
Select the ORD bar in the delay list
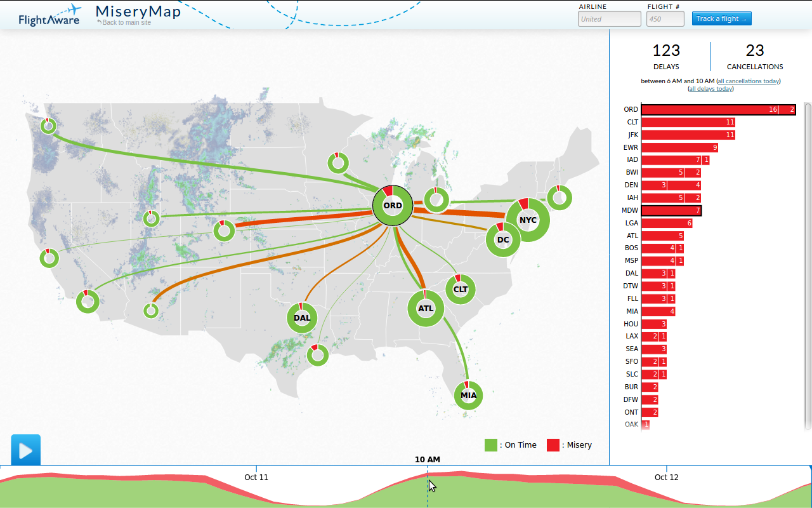718,110
